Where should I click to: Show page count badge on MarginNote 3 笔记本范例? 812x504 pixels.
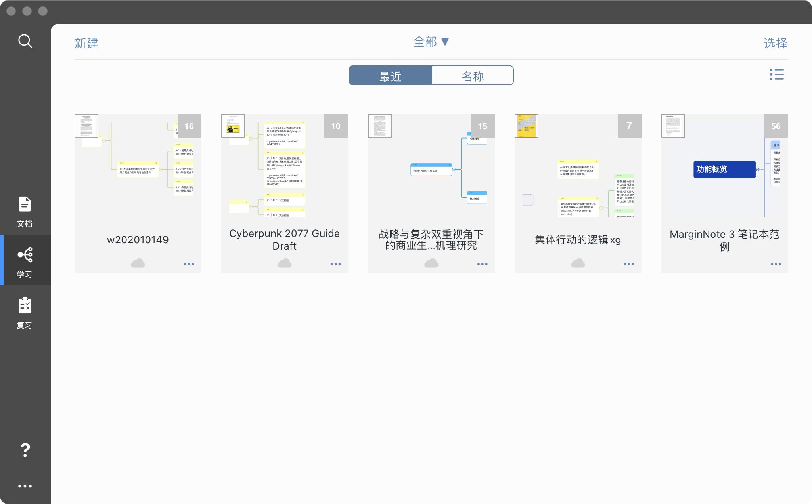tap(776, 126)
